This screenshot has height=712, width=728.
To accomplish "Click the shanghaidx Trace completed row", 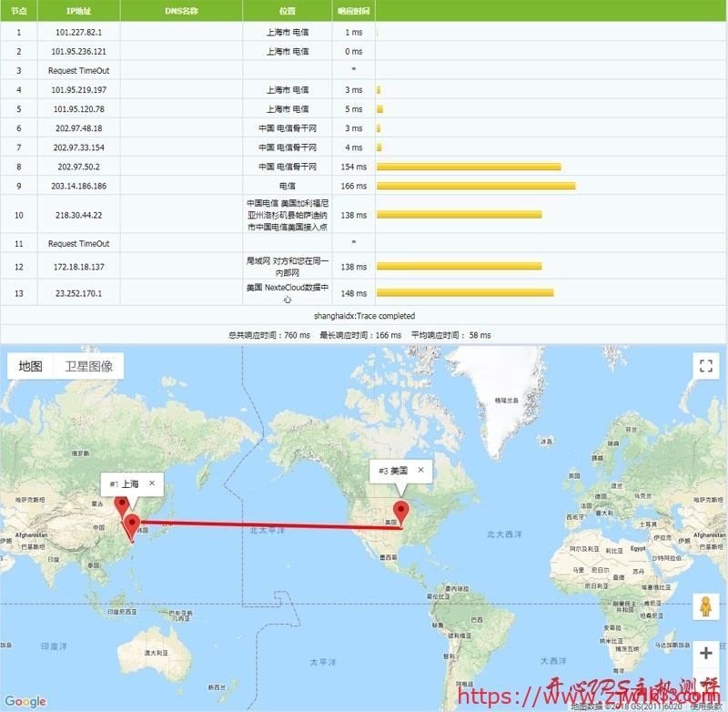I will coord(364,315).
